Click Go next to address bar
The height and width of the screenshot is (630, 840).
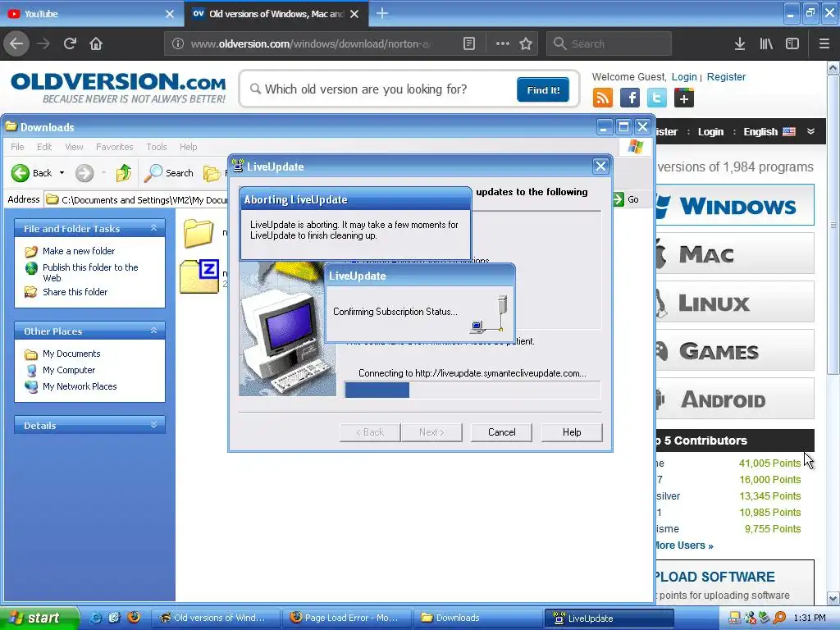click(626, 199)
